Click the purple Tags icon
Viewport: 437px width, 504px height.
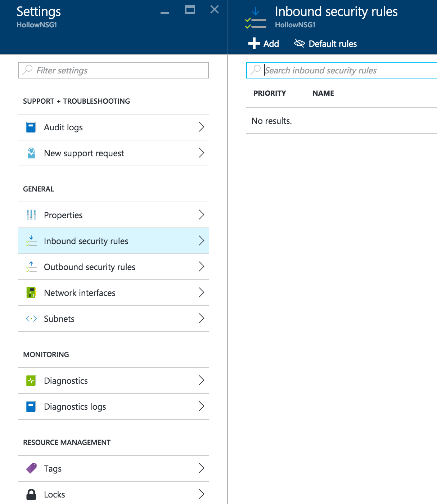coord(31,468)
